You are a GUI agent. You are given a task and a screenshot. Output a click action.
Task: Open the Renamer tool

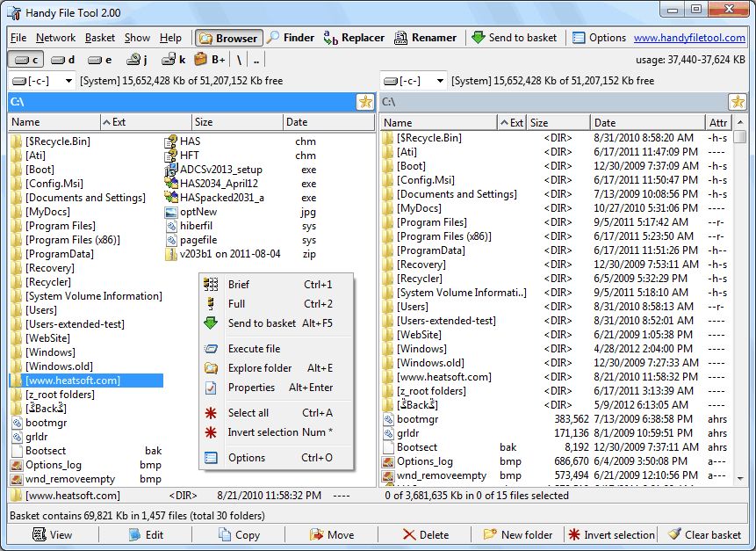coord(425,38)
